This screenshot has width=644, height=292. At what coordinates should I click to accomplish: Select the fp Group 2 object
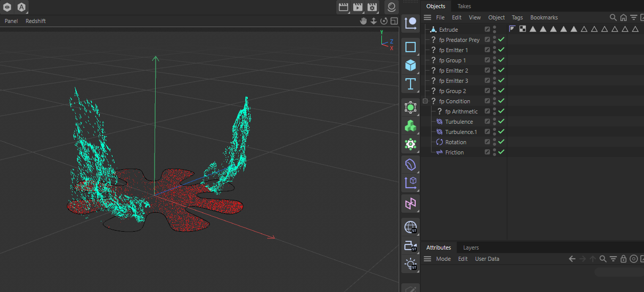point(453,91)
